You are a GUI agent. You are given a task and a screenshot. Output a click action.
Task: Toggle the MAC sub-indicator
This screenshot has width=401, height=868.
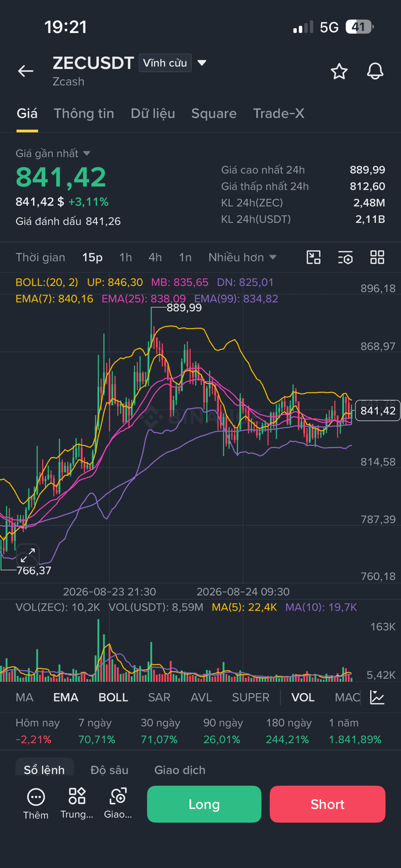point(347,697)
